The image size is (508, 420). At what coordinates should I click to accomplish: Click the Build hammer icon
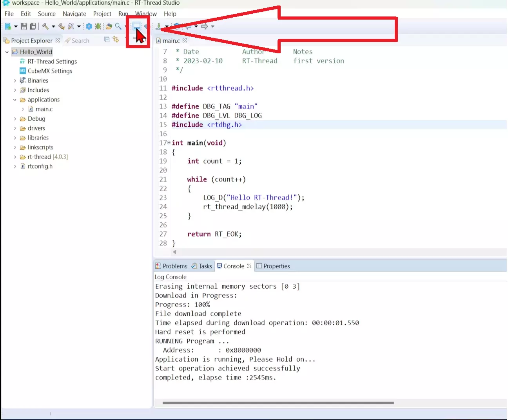45,26
